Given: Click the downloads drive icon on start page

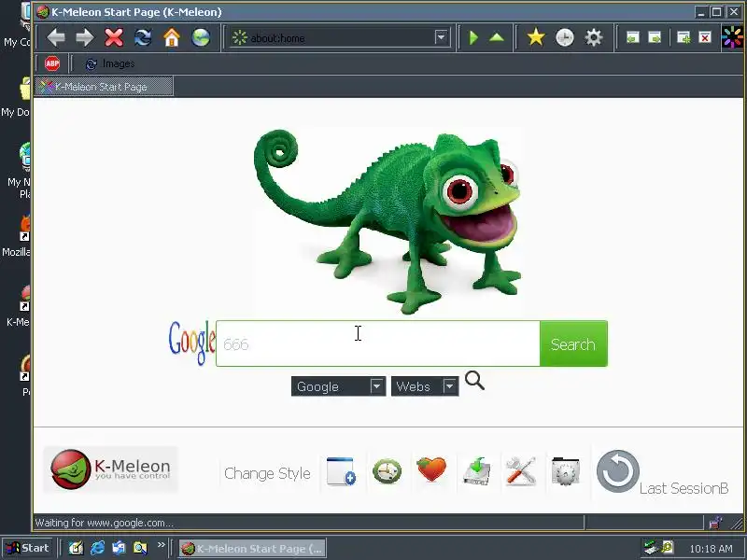Looking at the screenshot, I should [476, 471].
